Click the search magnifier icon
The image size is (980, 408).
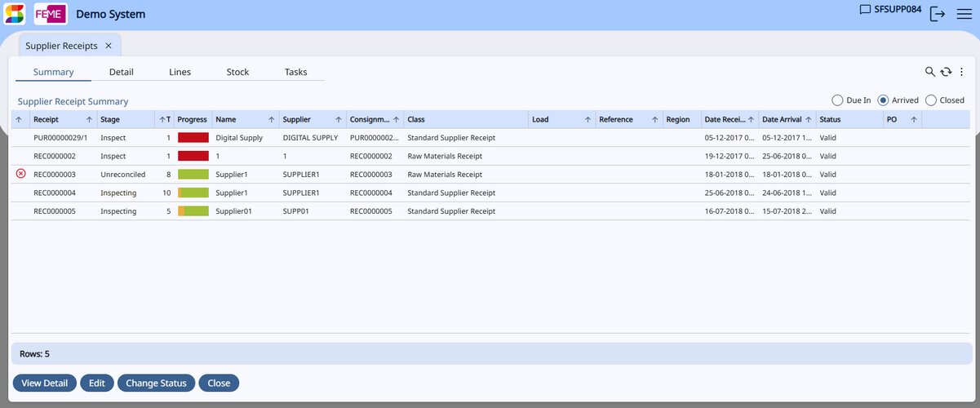tap(929, 72)
